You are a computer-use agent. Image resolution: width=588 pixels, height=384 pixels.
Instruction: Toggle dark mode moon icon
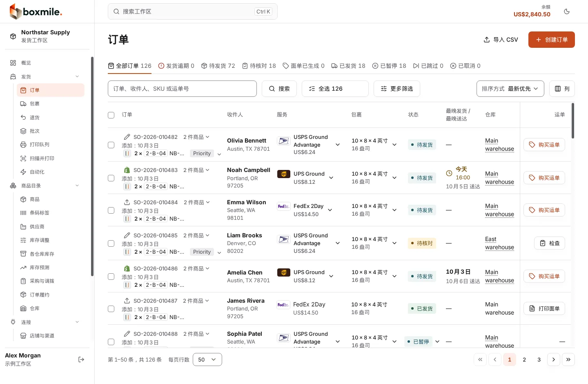coord(567,11)
